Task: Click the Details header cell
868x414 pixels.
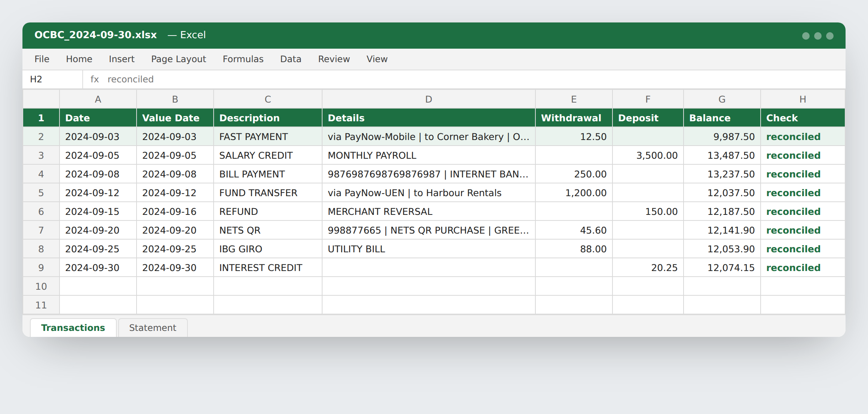Action: 429,118
